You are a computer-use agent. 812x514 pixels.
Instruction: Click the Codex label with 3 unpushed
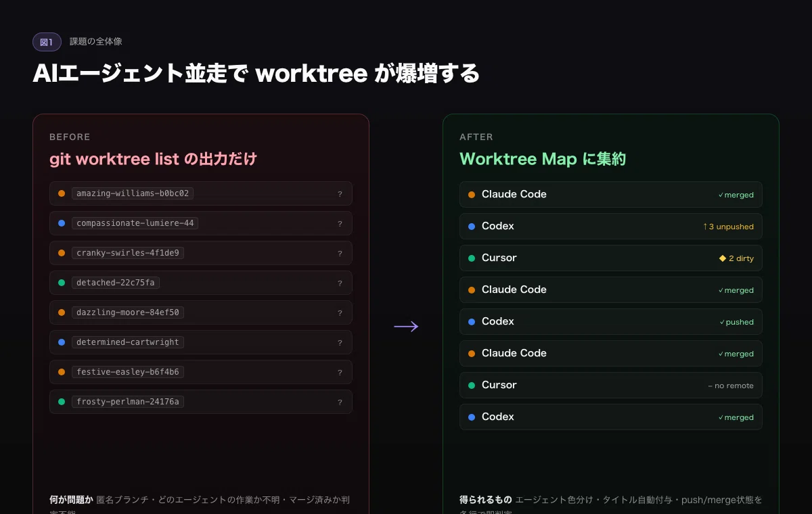coord(498,226)
